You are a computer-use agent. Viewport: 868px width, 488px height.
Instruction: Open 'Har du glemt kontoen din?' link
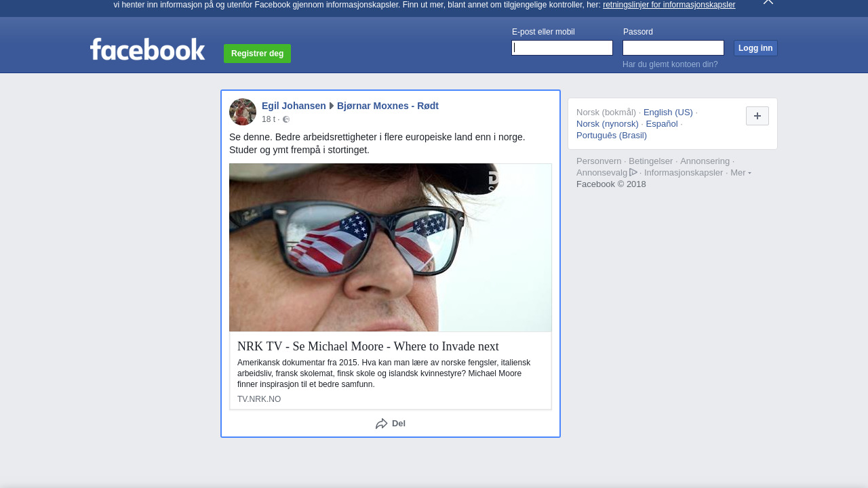(x=670, y=64)
